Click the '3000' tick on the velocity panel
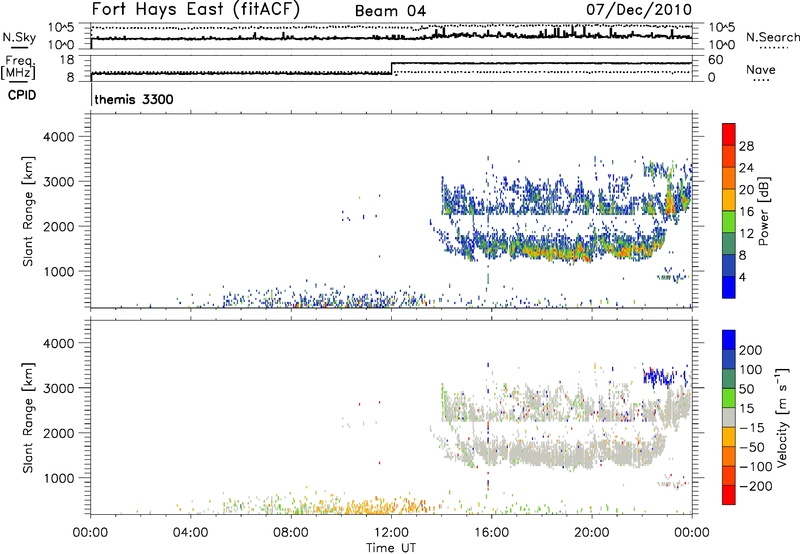The width and height of the screenshot is (800, 554). point(59,388)
